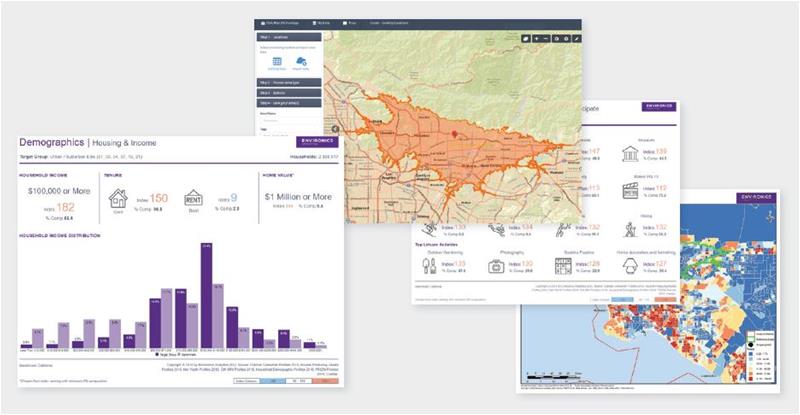Click the Photography camera icon
Screen dimensions: 800x415
494,268
